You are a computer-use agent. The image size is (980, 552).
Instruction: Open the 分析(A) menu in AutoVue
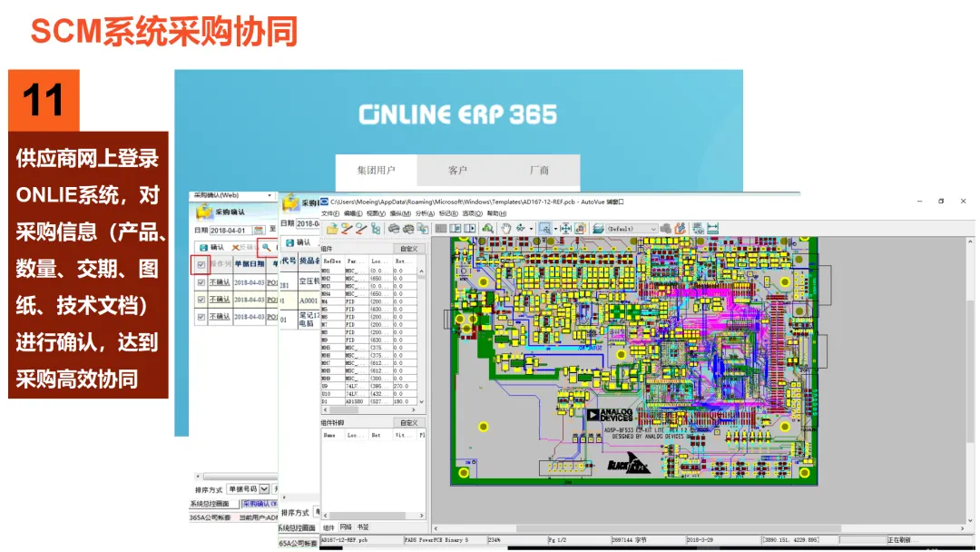tap(425, 213)
